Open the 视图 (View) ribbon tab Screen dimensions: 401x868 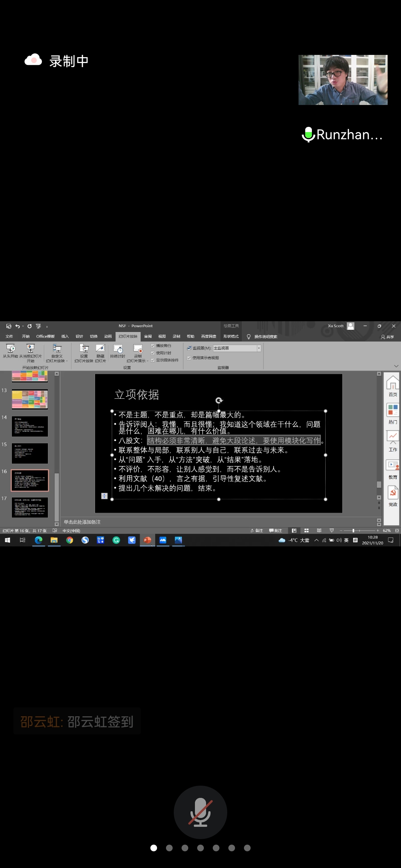tap(162, 336)
